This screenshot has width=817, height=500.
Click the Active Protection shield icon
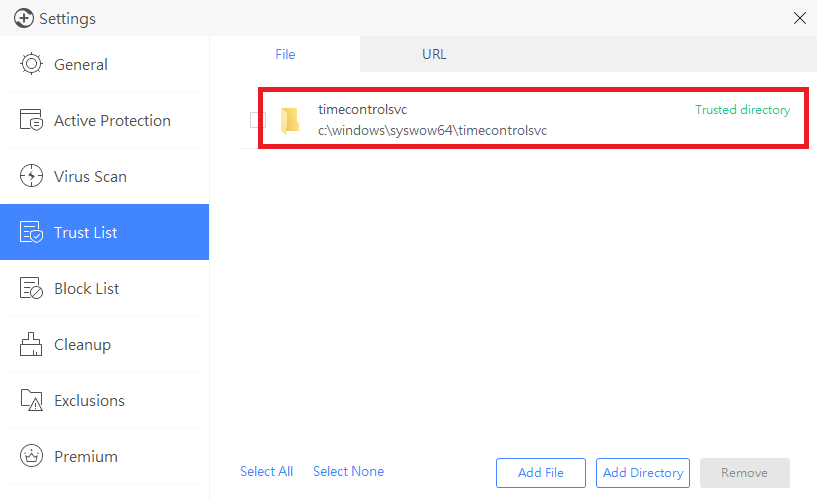(x=31, y=120)
